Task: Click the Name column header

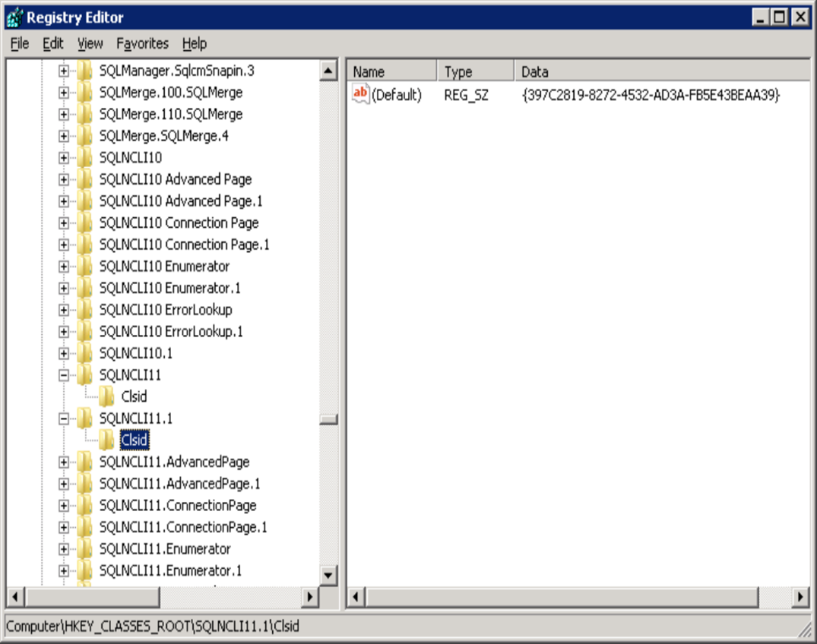Action: pyautogui.click(x=391, y=71)
